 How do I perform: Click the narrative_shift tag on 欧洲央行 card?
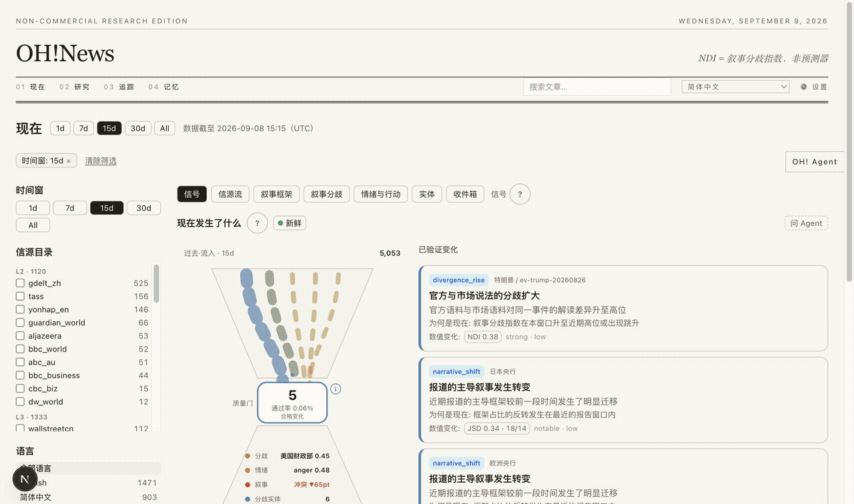pos(456,463)
